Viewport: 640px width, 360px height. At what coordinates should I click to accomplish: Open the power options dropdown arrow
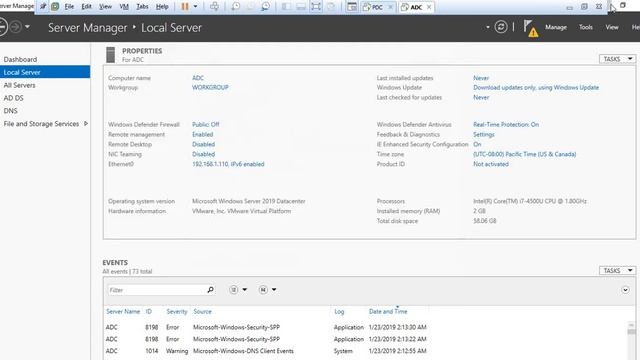[x=196, y=7]
